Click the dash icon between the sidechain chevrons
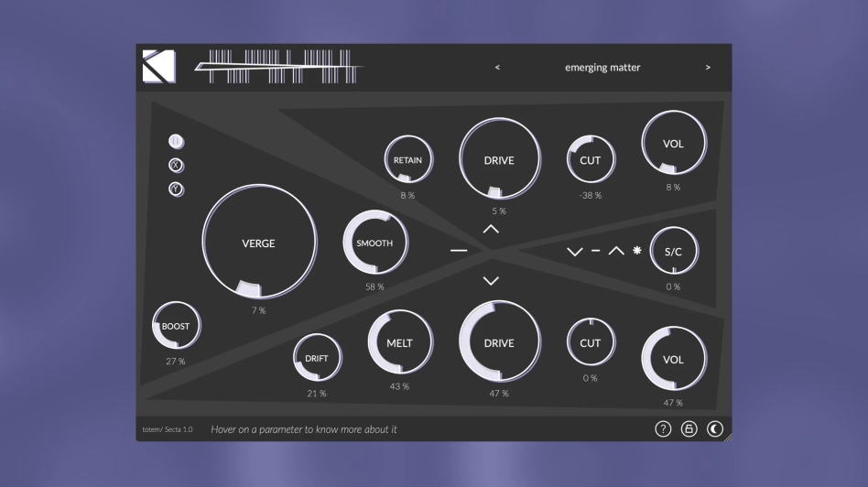Viewport: 868px width, 487px height. click(x=595, y=251)
